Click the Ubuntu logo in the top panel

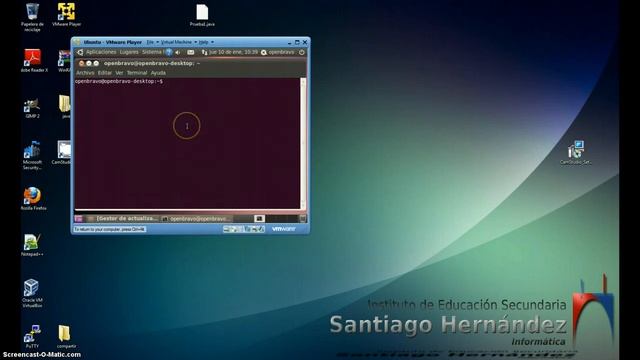point(80,52)
